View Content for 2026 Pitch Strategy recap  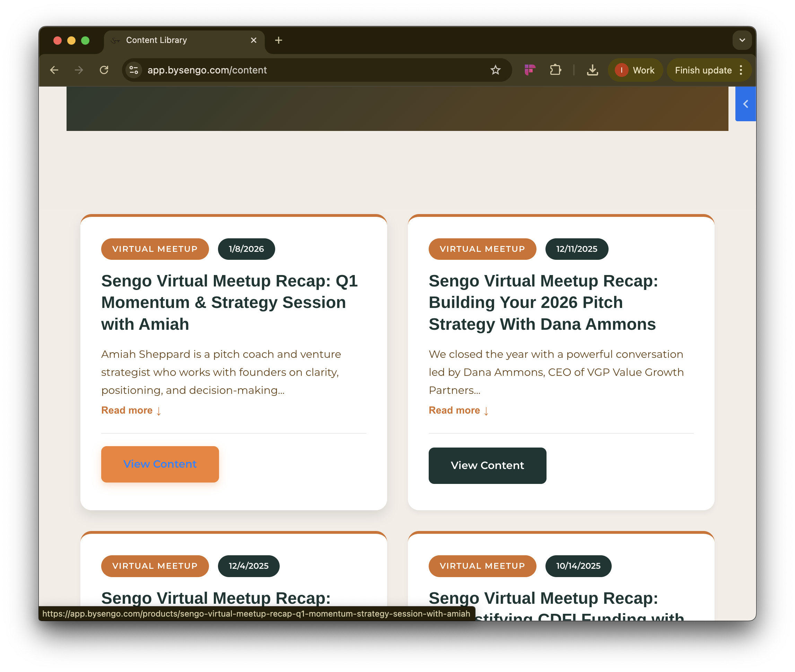pyautogui.click(x=487, y=466)
